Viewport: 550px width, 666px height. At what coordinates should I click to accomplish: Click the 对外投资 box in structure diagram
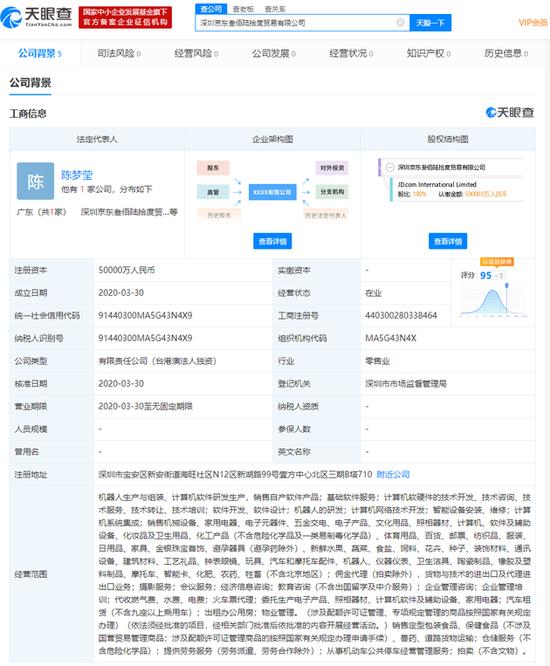tap(332, 168)
